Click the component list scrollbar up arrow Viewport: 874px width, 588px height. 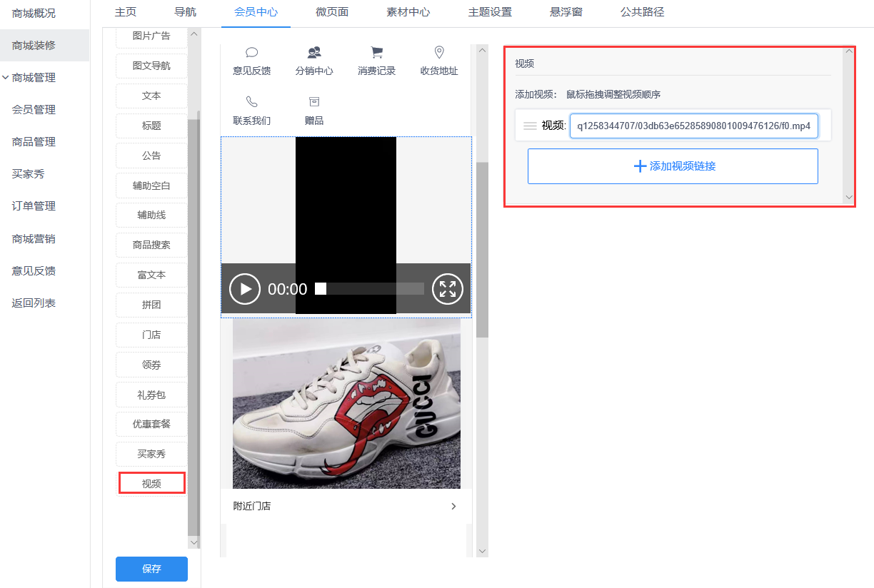[194, 34]
